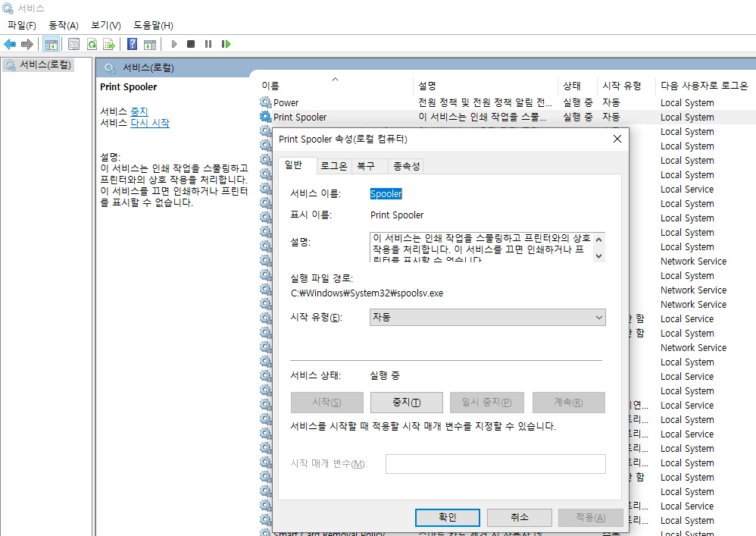Click the 서비스(로컬) header gear icon
The image size is (756, 536).
point(110,67)
